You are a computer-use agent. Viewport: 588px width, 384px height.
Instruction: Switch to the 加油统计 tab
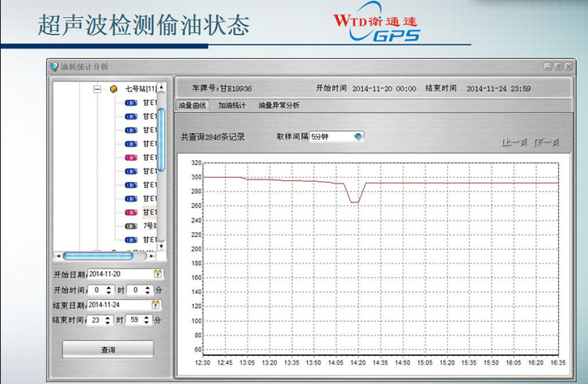(x=231, y=105)
